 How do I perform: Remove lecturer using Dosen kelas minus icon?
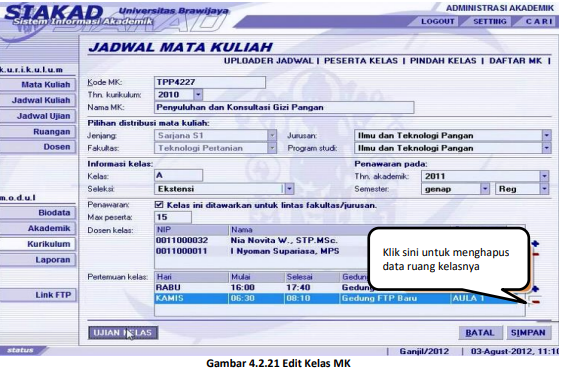[x=536, y=254]
